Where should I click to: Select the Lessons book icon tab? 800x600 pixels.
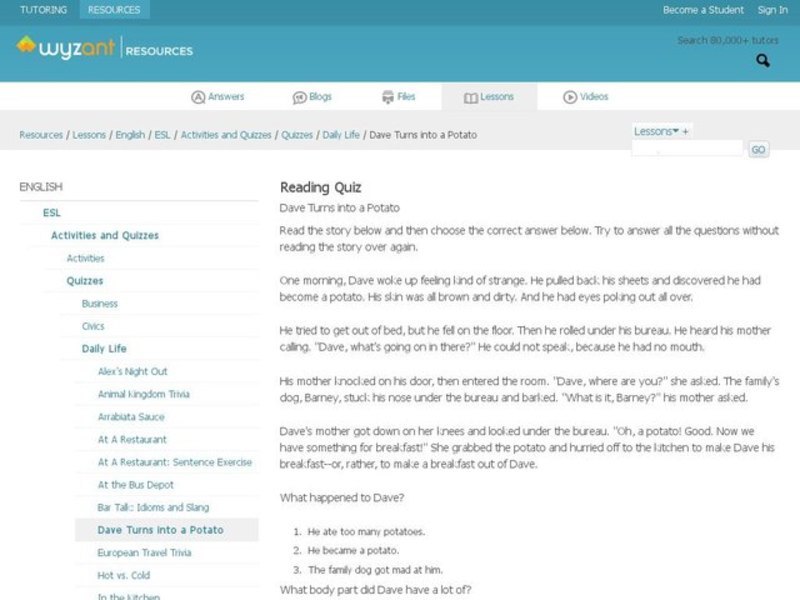coord(471,97)
